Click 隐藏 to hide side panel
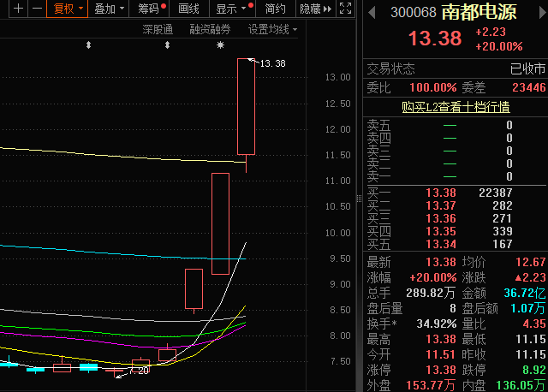The height and width of the screenshot is (392, 548). point(316,9)
